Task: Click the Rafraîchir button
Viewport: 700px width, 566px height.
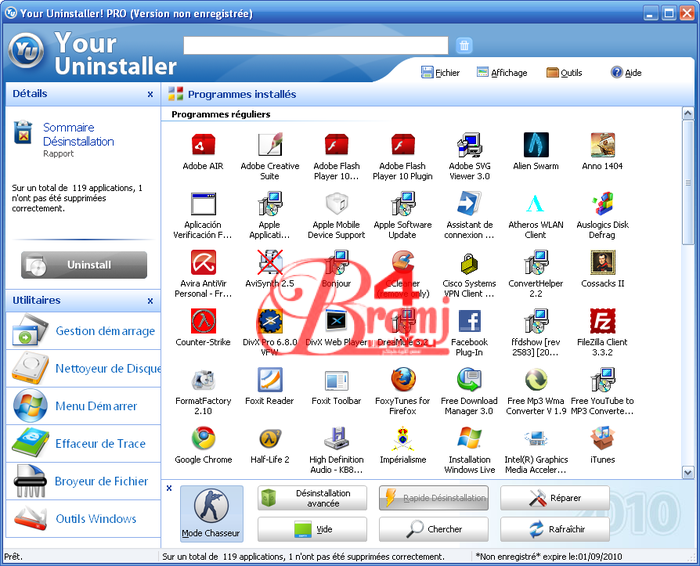Action: (555, 529)
